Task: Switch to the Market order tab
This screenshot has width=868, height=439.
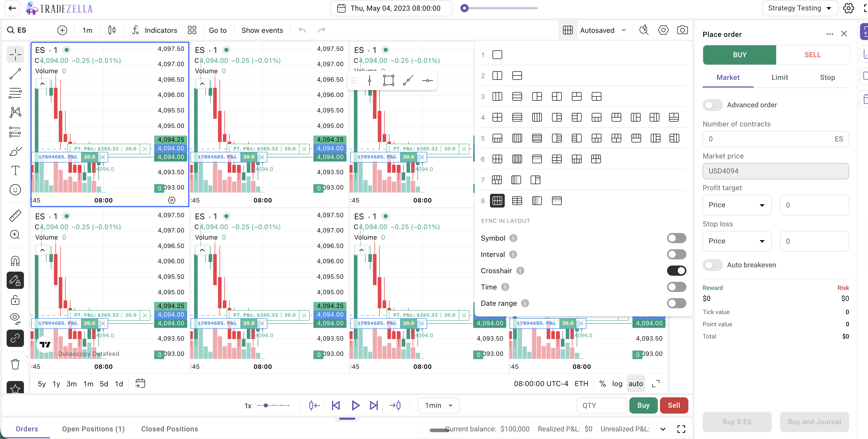Action: pos(728,78)
